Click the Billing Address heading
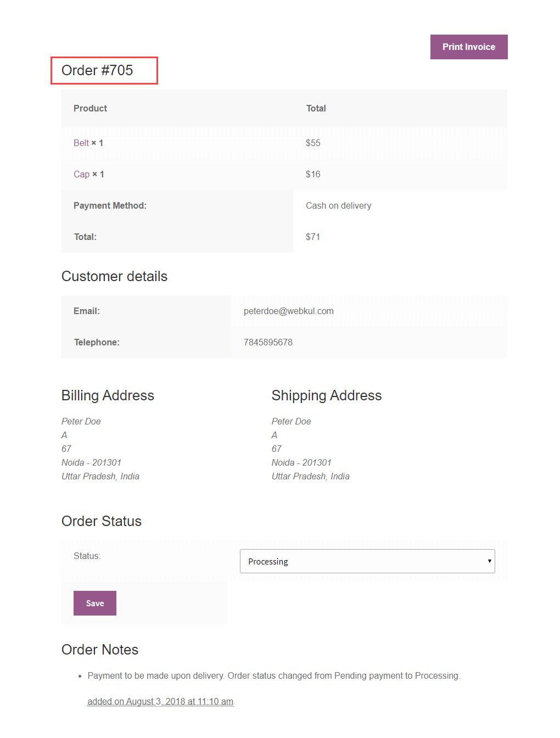The image size is (560, 738). point(108,395)
